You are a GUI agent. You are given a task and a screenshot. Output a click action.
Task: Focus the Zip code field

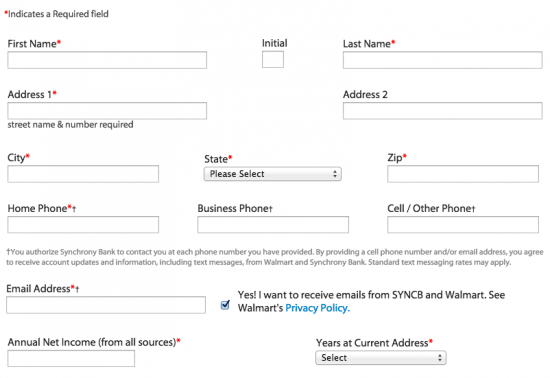pyautogui.click(x=463, y=174)
